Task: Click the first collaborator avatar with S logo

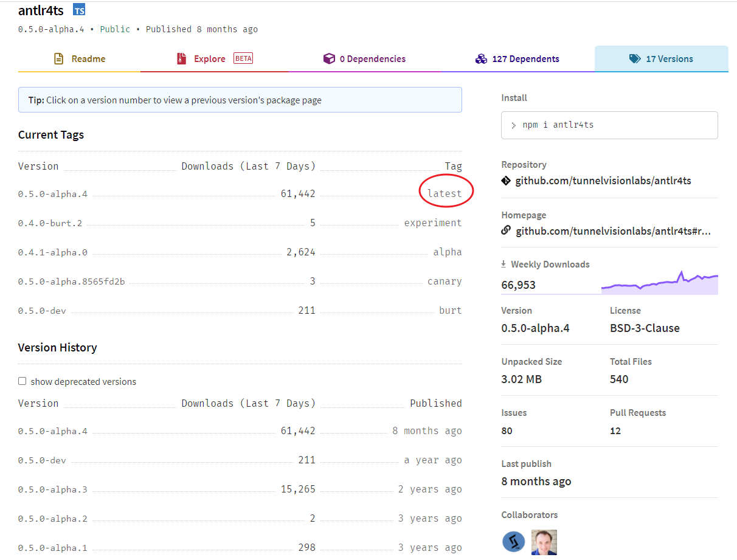Action: click(513, 542)
